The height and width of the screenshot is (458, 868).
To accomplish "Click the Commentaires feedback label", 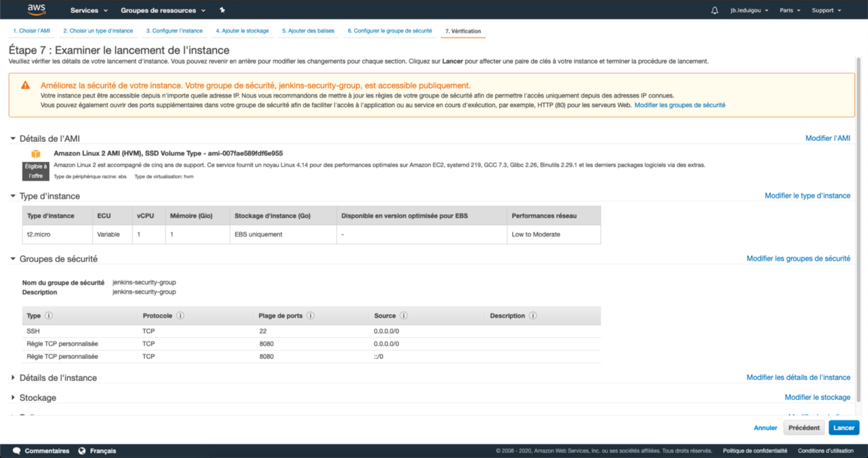I will point(47,451).
